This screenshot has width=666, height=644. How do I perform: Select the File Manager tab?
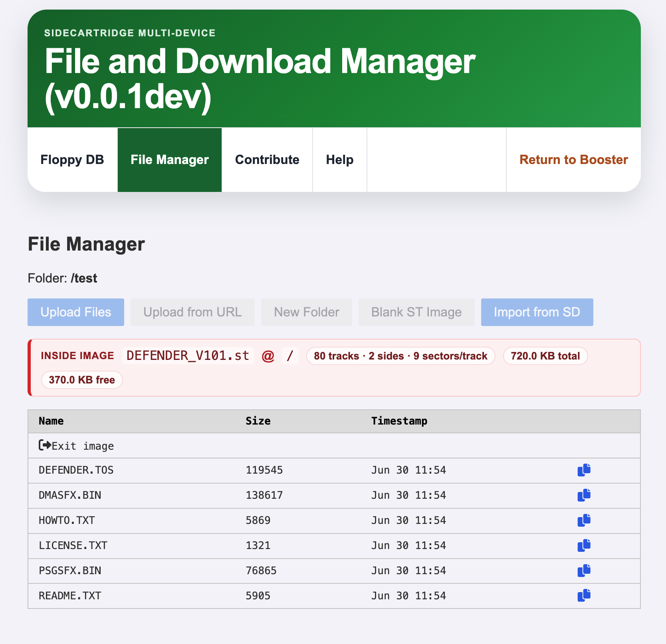tap(169, 160)
